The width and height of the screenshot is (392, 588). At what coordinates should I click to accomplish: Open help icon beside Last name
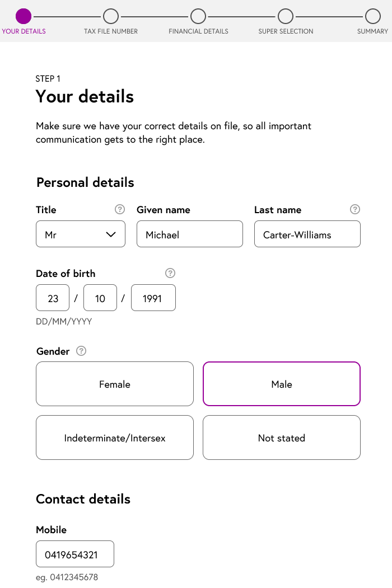coord(355,209)
